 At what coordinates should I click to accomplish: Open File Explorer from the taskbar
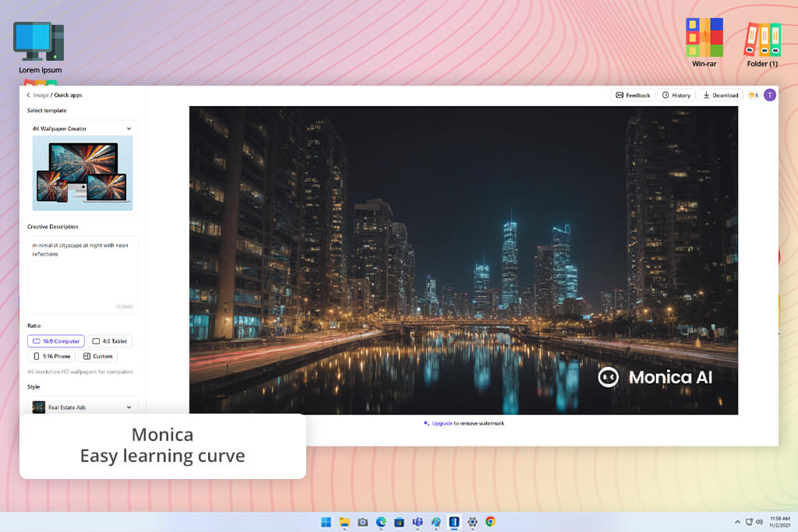[344, 522]
